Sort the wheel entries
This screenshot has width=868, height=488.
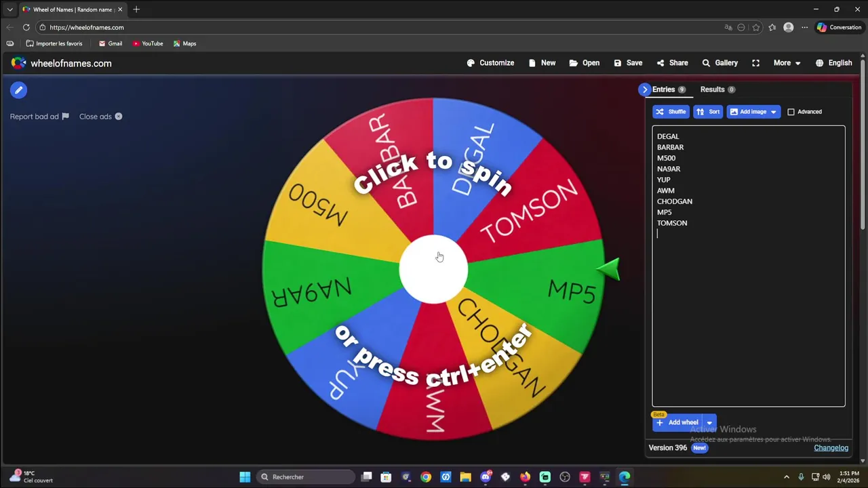[708, 112]
